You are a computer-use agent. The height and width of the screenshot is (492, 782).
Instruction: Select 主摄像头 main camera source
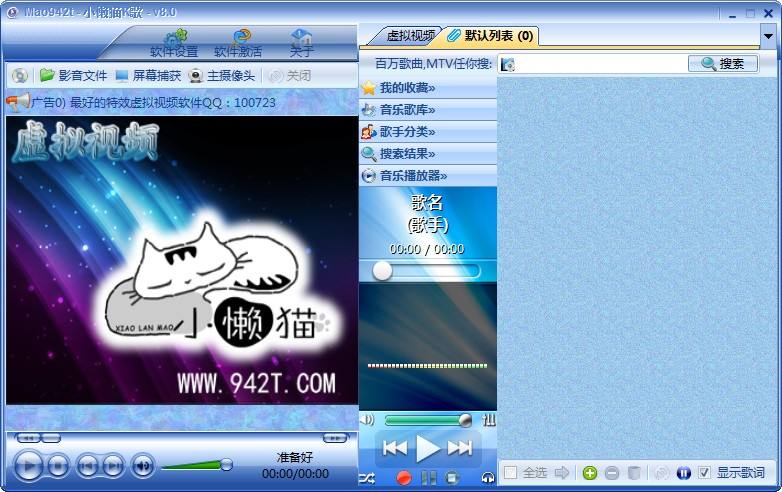click(222, 75)
